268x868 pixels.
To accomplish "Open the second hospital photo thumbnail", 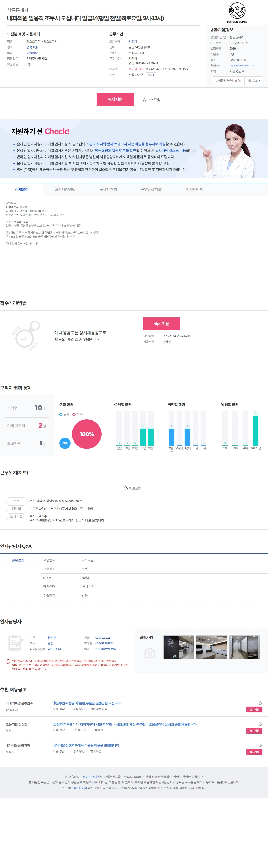I will (211, 647).
